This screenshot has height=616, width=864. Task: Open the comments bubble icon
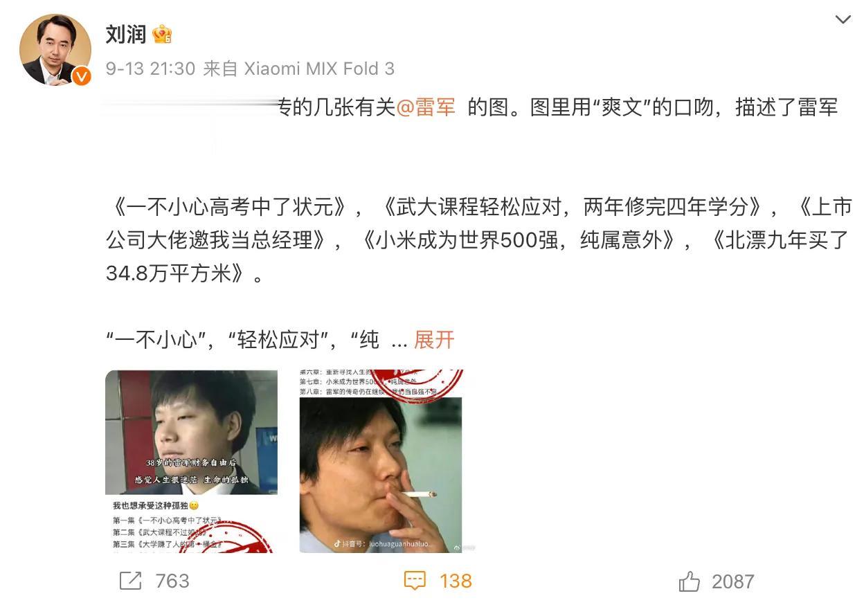415,581
